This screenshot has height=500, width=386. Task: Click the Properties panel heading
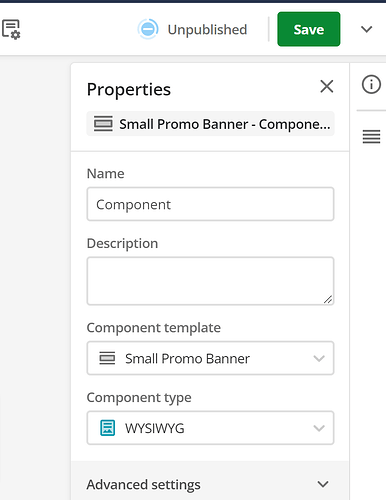tap(129, 90)
